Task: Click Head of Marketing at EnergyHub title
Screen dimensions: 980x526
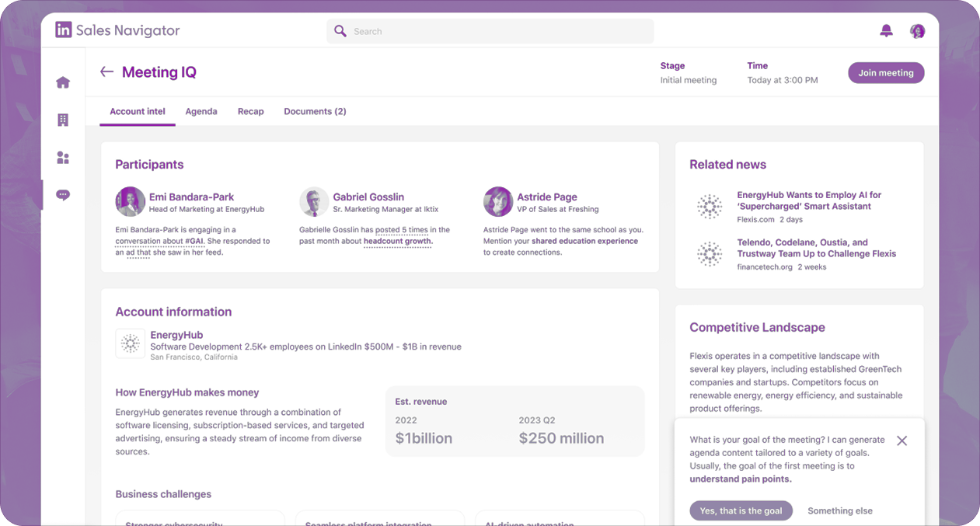Action: (x=207, y=210)
